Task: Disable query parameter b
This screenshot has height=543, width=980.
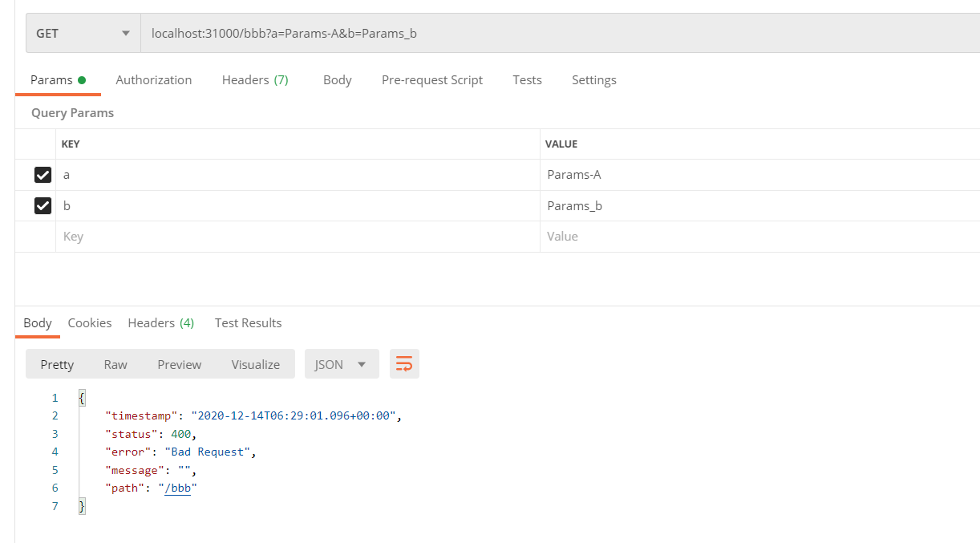Action: pos(43,205)
